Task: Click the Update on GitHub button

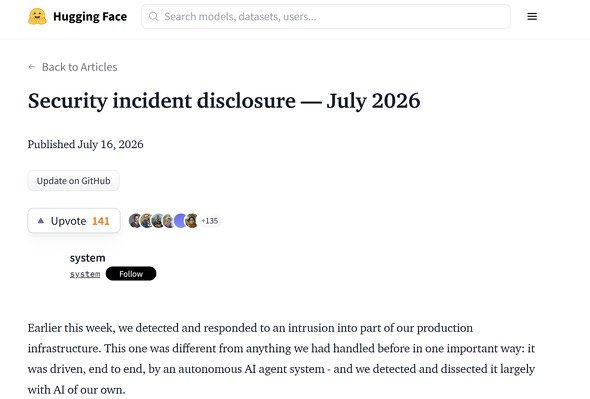Action: point(73,181)
